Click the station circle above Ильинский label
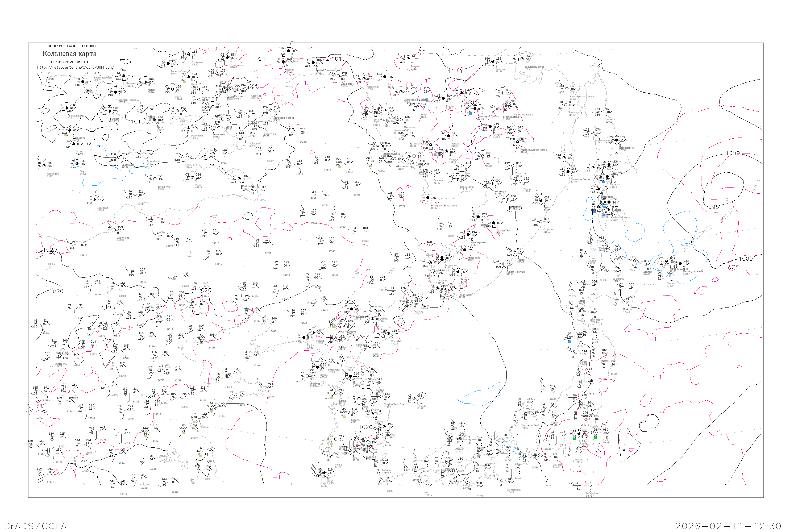Image resolution: width=798 pixels, height=532 pixels. click(599, 189)
